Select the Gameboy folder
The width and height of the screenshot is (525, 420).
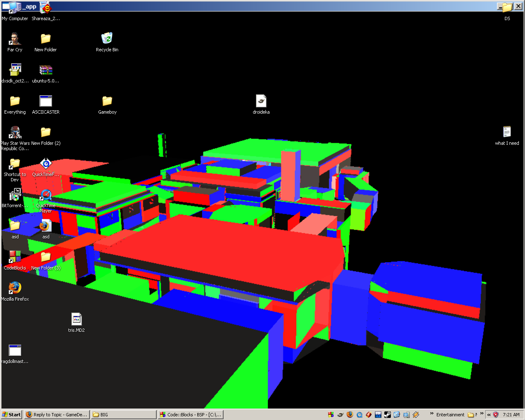[107, 104]
